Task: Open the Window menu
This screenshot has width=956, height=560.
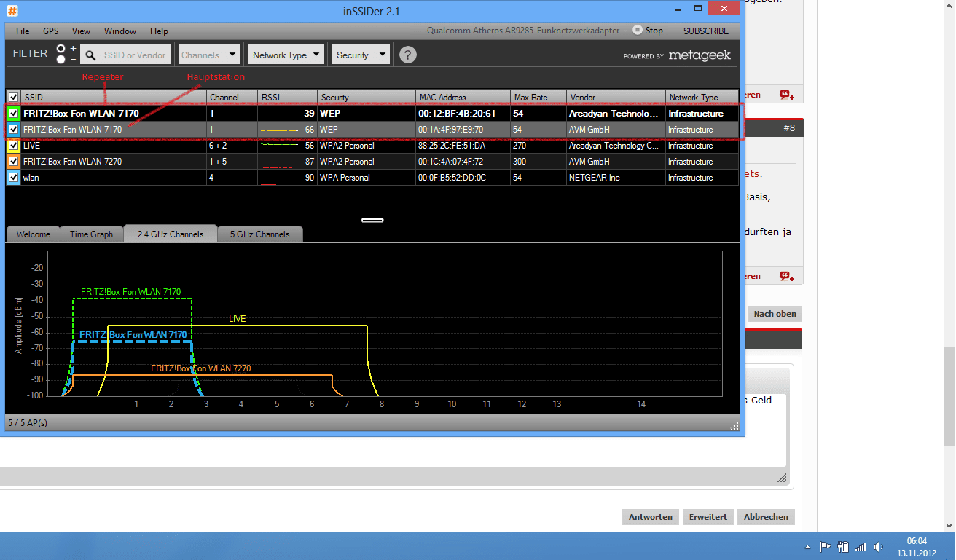Action: pyautogui.click(x=120, y=31)
